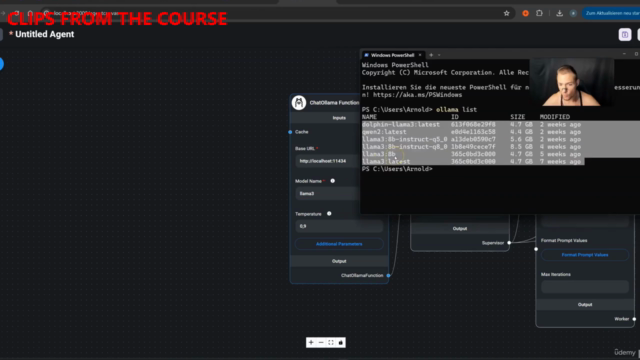Zoom in the canvas with plus button
Screen dimensions: 640x360
pyautogui.click(x=311, y=342)
